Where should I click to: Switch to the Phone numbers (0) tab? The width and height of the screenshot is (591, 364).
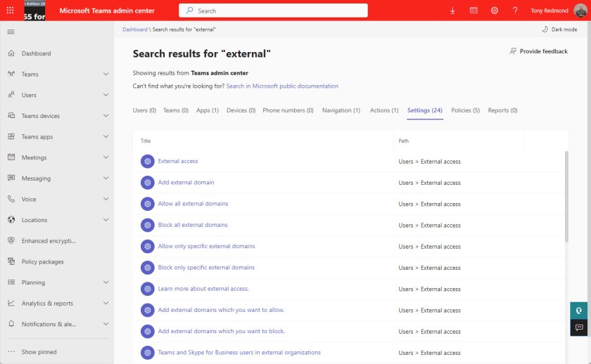pyautogui.click(x=288, y=110)
